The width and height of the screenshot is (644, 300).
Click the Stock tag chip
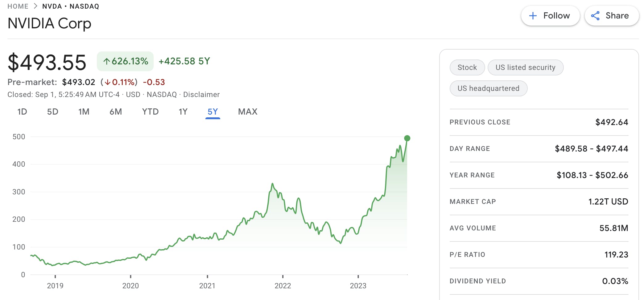(x=467, y=67)
